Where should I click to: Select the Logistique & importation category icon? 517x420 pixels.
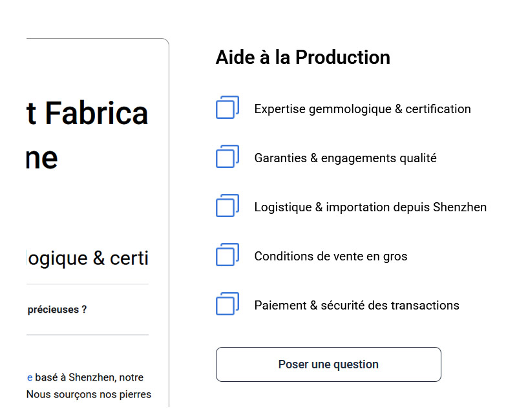point(227,205)
